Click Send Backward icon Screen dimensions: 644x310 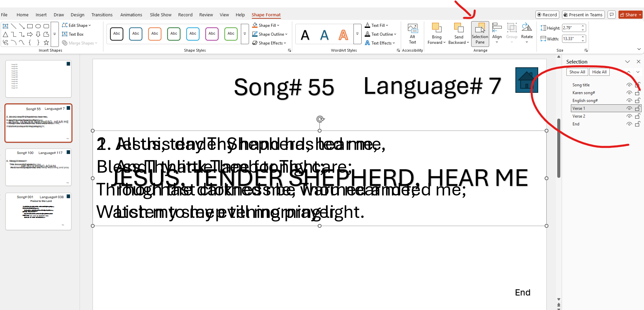[x=459, y=28]
